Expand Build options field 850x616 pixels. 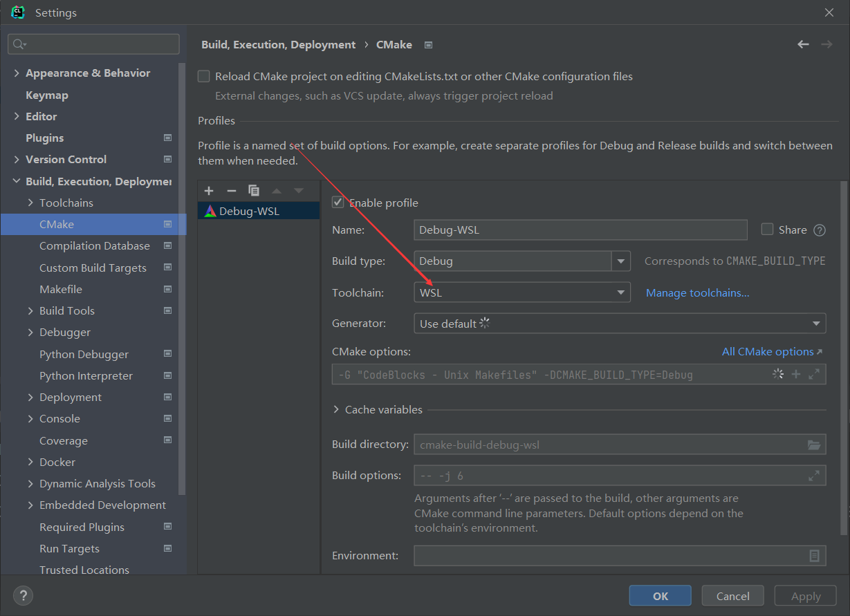coord(814,476)
